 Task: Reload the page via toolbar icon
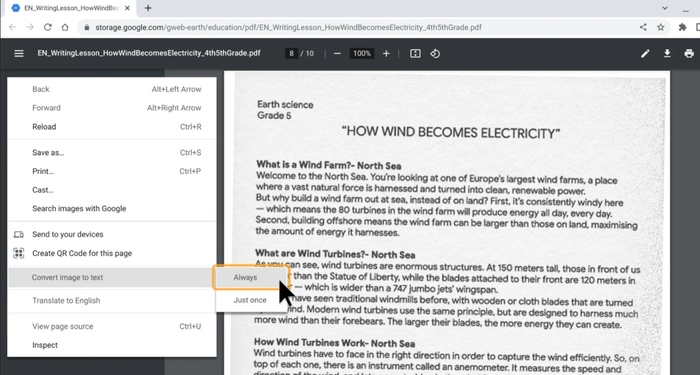pos(47,27)
